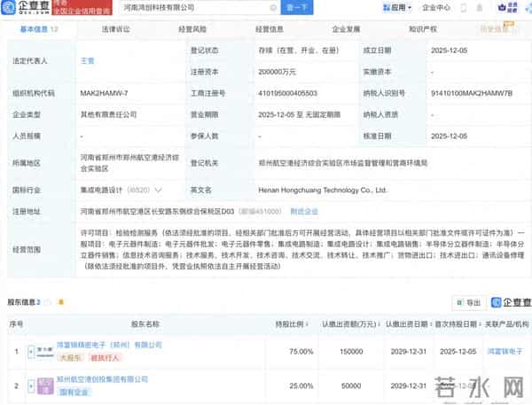Image resolution: width=532 pixels, height=405 pixels.
Task: Click the 被执行人 tag
Action: 105,358
